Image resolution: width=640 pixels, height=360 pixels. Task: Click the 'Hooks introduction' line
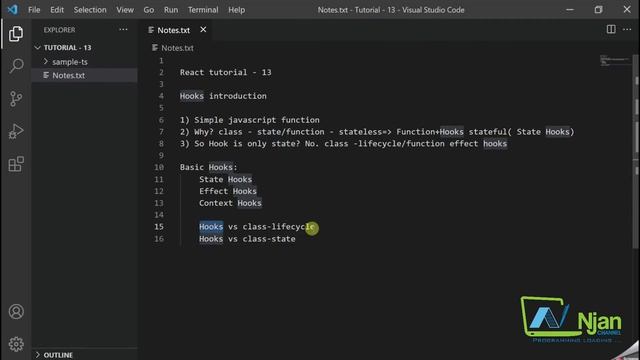pyautogui.click(x=223, y=96)
